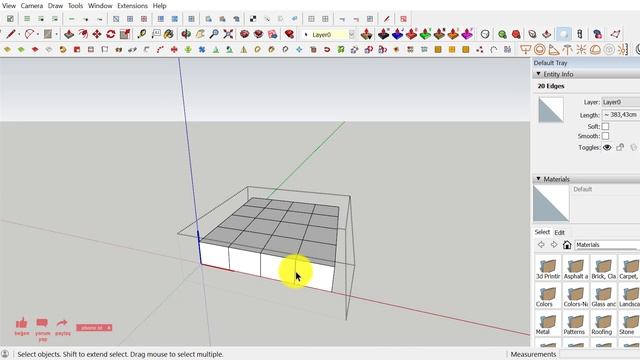This screenshot has width=640, height=360.
Task: Enable the Smooth checkbox
Action: pos(605,136)
